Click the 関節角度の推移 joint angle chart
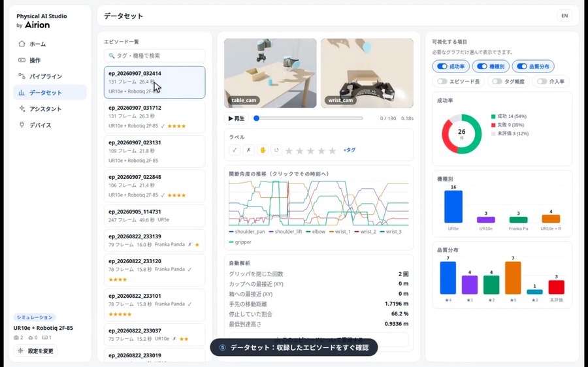The width and height of the screenshot is (588, 367). 318,203
